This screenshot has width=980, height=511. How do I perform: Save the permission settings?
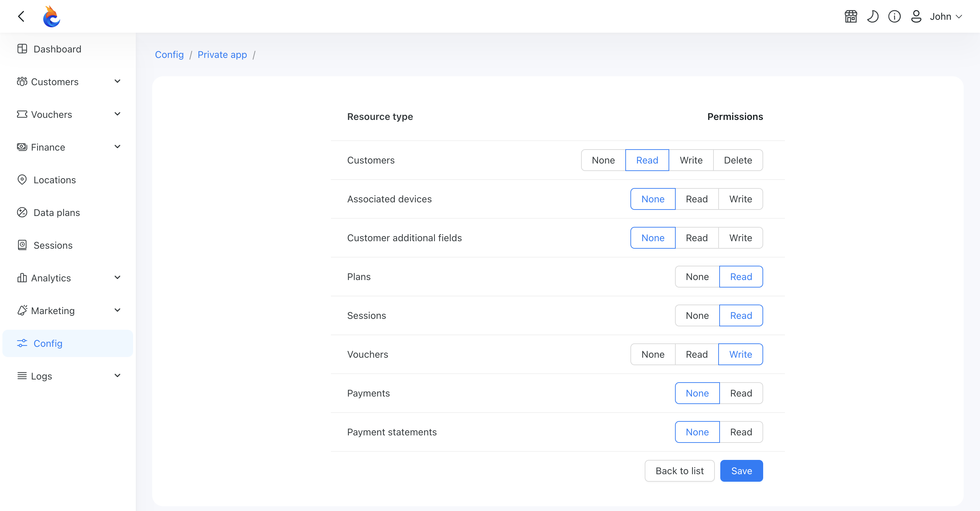(741, 471)
